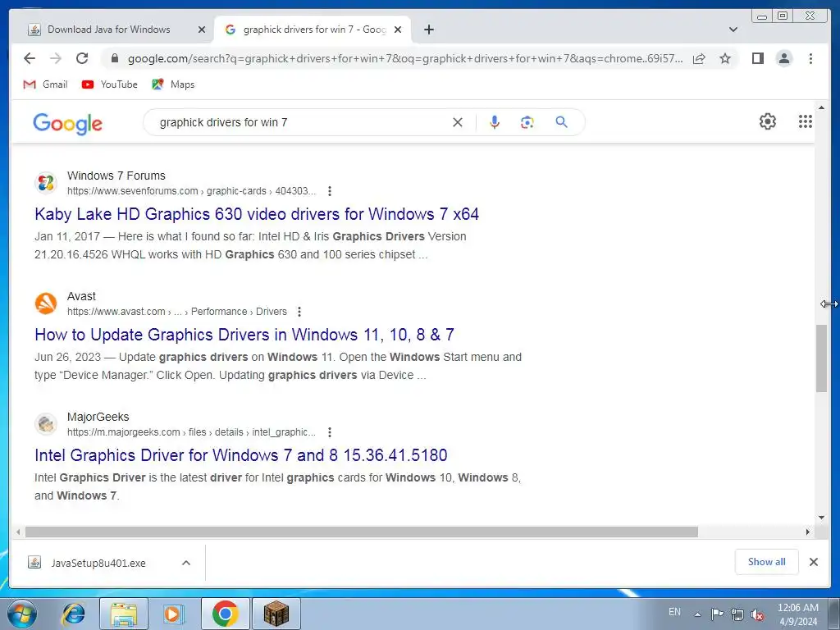Open Gmail bookmark

46,84
